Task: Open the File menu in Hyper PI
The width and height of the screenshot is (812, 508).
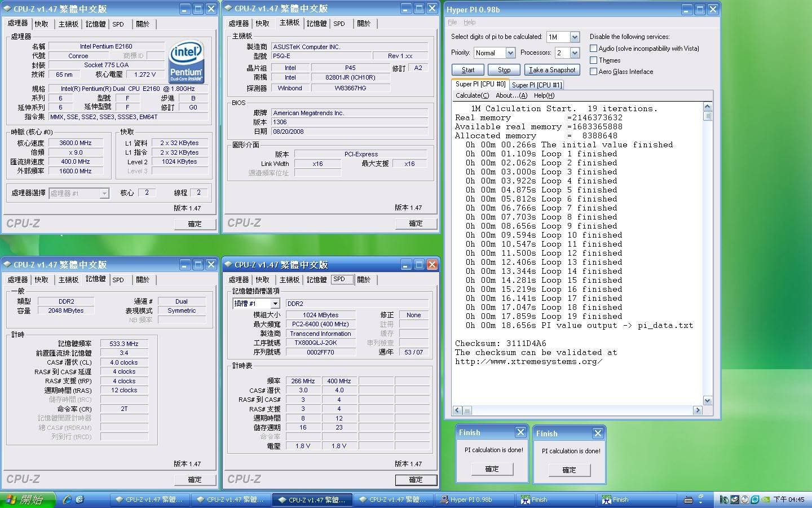Action: click(x=452, y=23)
